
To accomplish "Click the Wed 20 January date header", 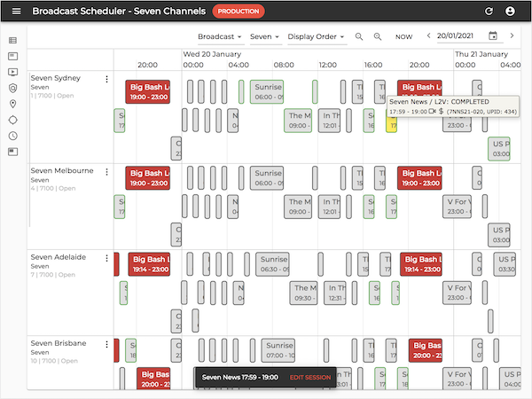I will tap(212, 54).
